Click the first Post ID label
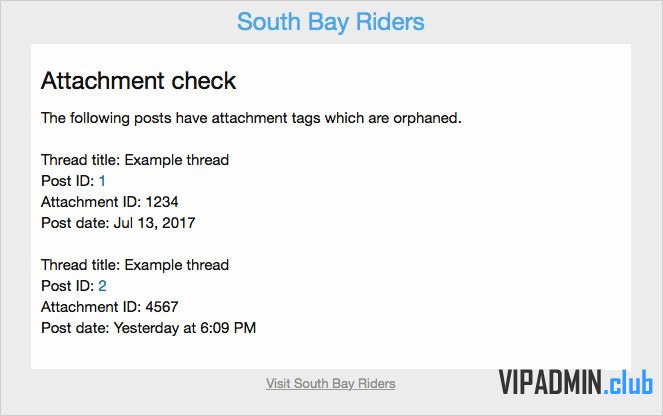 tap(68, 181)
